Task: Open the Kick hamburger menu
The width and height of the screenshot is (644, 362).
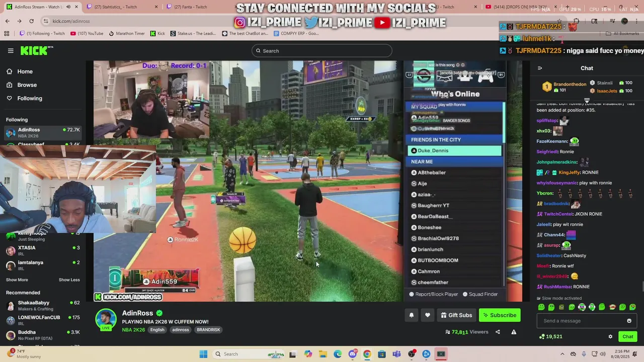Action: (11, 50)
